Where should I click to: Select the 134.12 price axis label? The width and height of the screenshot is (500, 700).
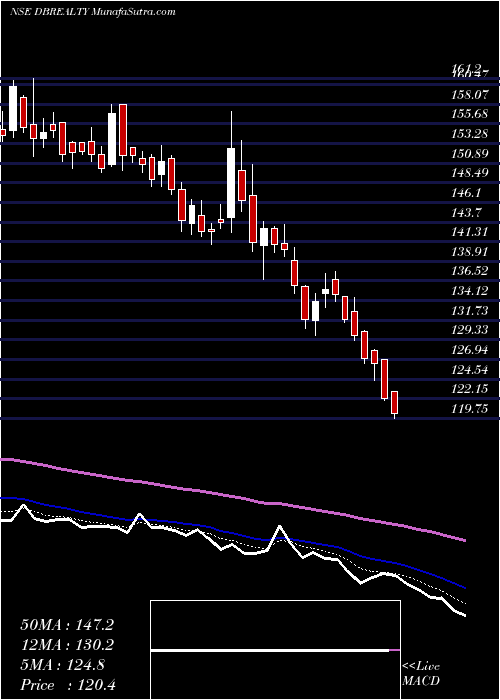pos(470,291)
